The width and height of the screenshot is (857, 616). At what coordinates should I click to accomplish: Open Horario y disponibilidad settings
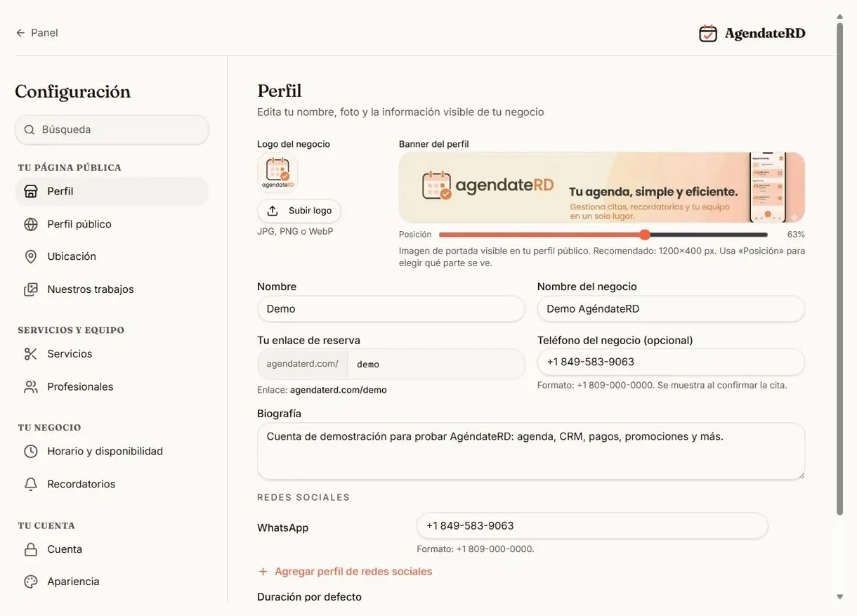(112, 452)
